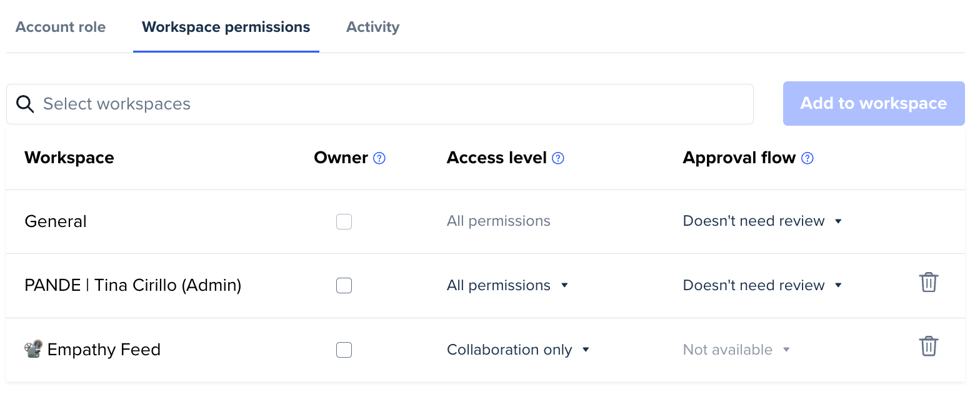
Task: Open General's Doesn't need review dropdown
Action: point(762,221)
